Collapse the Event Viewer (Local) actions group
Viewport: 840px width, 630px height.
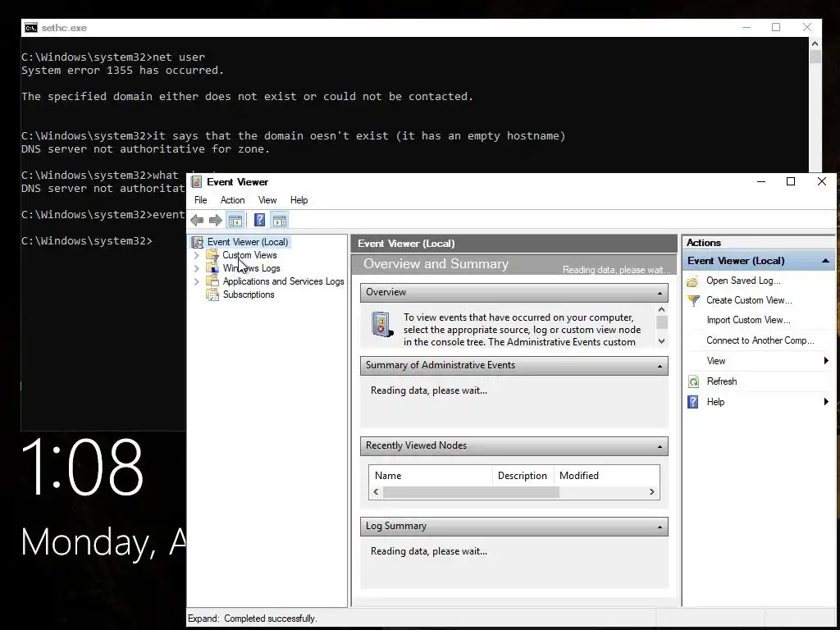coord(825,261)
